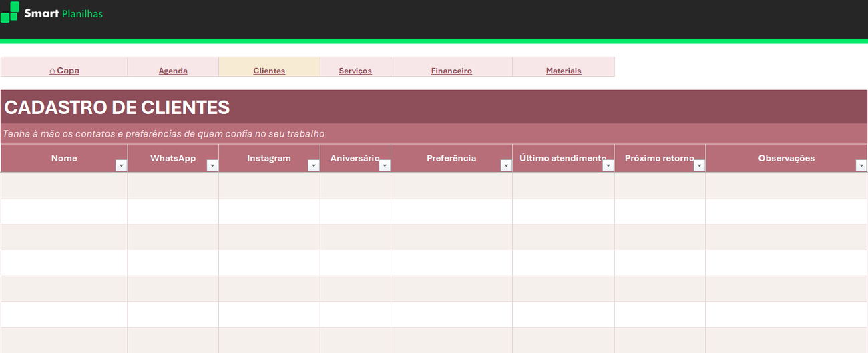The height and width of the screenshot is (353, 868).
Task: Click the Observações column filter arrow
Action: pyautogui.click(x=861, y=165)
